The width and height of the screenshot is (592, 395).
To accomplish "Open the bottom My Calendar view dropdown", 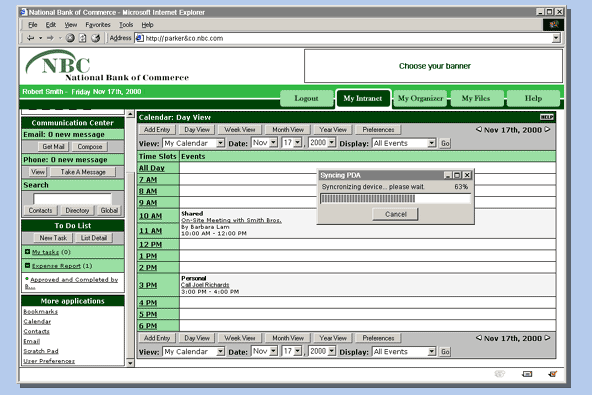I will click(x=220, y=352).
